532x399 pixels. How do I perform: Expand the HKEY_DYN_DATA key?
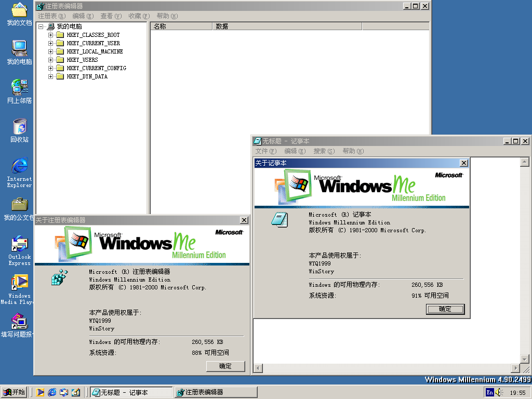[50, 76]
